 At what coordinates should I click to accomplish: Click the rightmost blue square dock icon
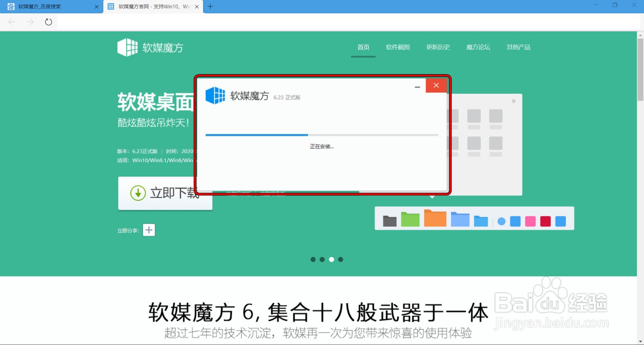[561, 221]
